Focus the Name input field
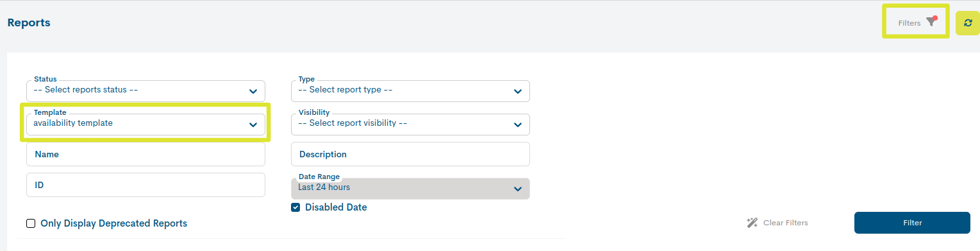The width and height of the screenshot is (980, 251). point(145,154)
